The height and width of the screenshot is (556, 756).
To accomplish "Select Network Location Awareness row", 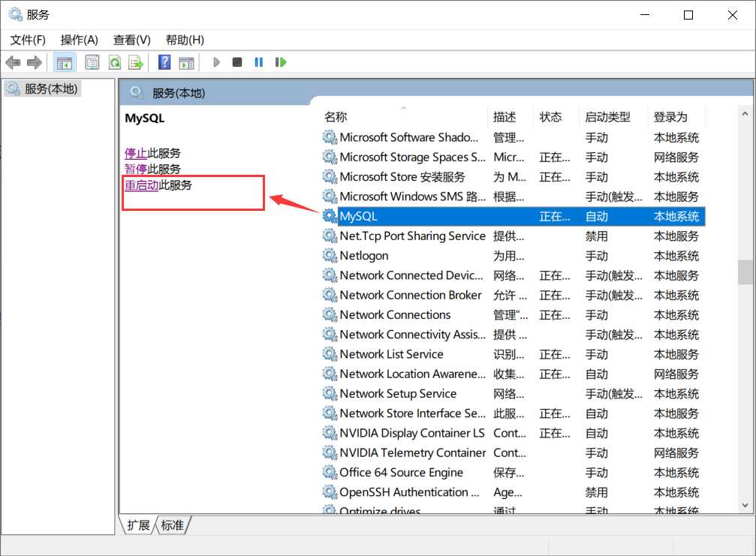I will pyautogui.click(x=513, y=374).
